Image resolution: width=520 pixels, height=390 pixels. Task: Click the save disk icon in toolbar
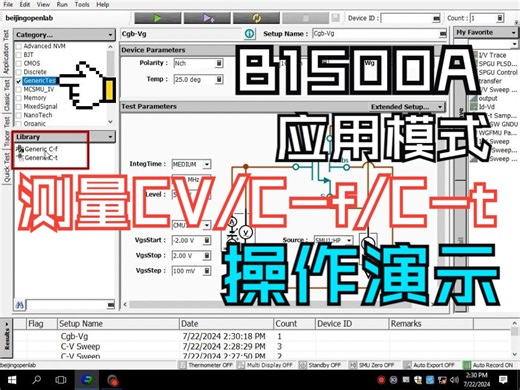335,18
